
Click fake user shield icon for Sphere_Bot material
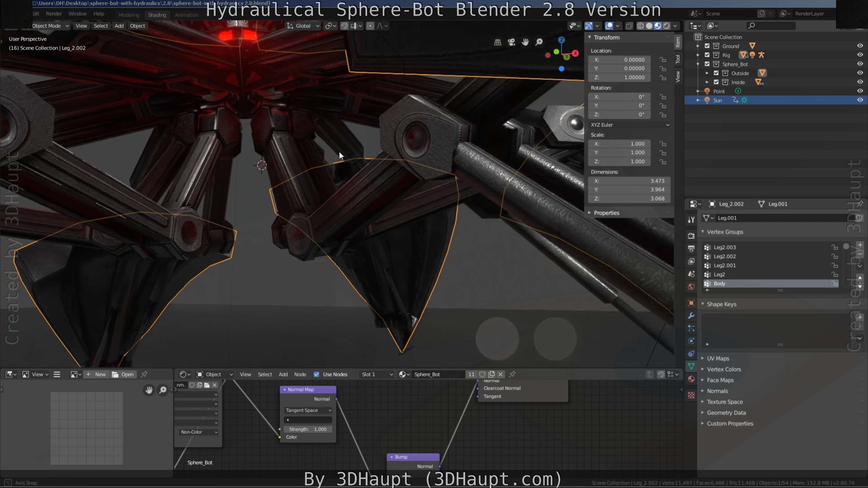[482, 374]
